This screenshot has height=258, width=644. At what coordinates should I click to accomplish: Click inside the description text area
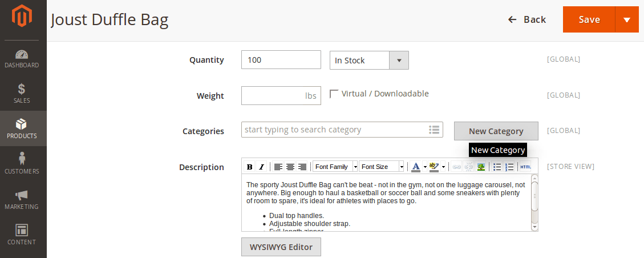386,203
